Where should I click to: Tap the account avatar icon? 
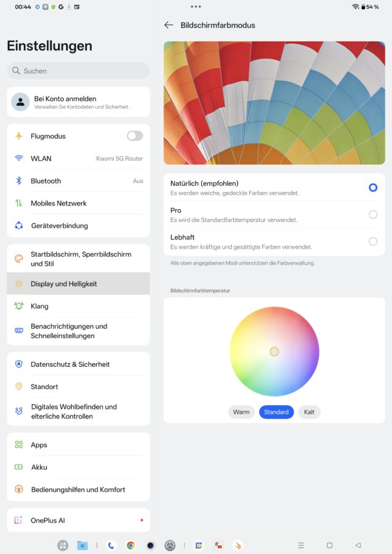pos(20,102)
